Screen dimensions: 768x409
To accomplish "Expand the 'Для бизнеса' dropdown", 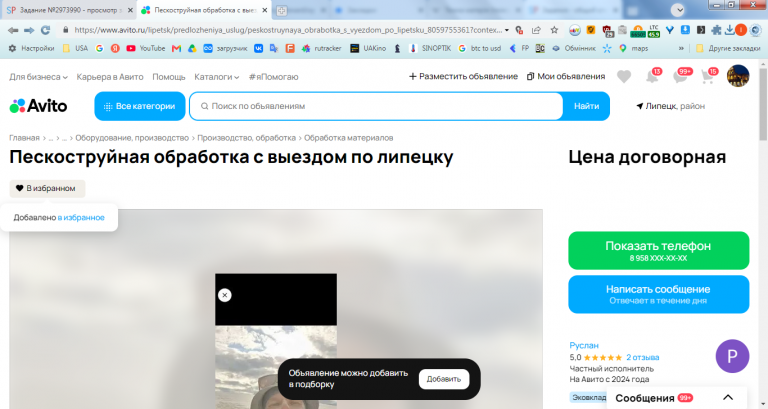I will (x=38, y=77).
